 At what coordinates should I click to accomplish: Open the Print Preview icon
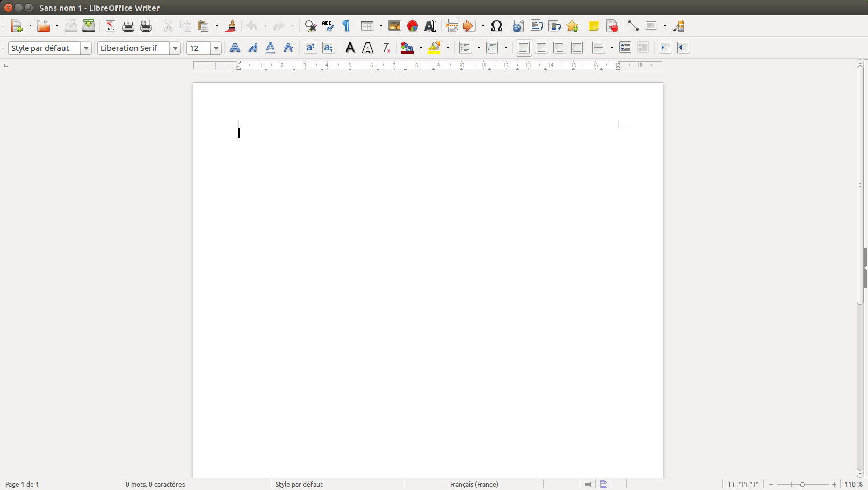(146, 26)
